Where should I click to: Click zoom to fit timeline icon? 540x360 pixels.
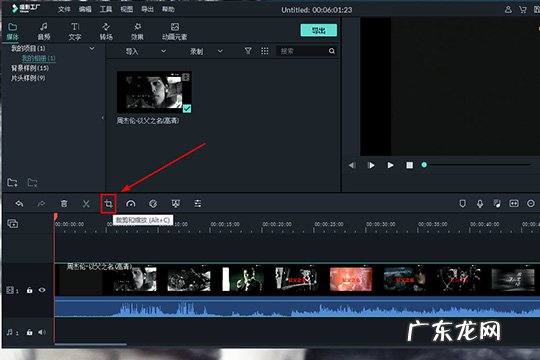click(x=514, y=204)
